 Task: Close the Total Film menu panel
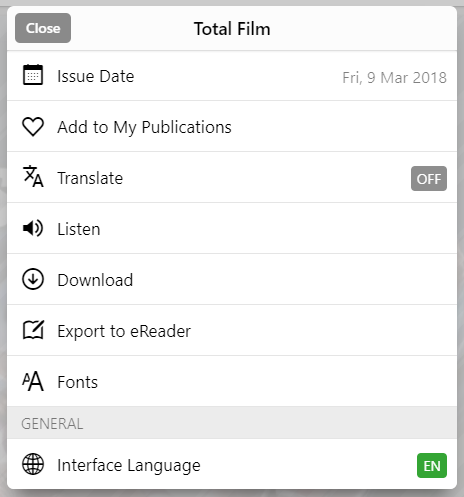(x=43, y=28)
